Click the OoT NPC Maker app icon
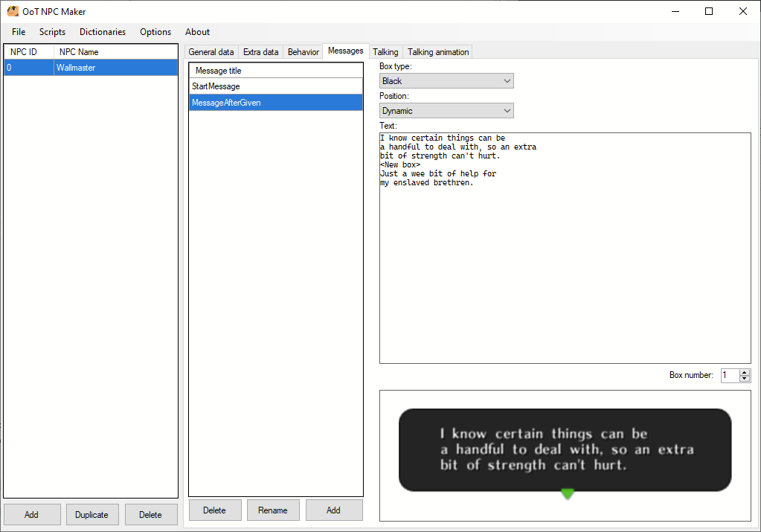 (11, 10)
